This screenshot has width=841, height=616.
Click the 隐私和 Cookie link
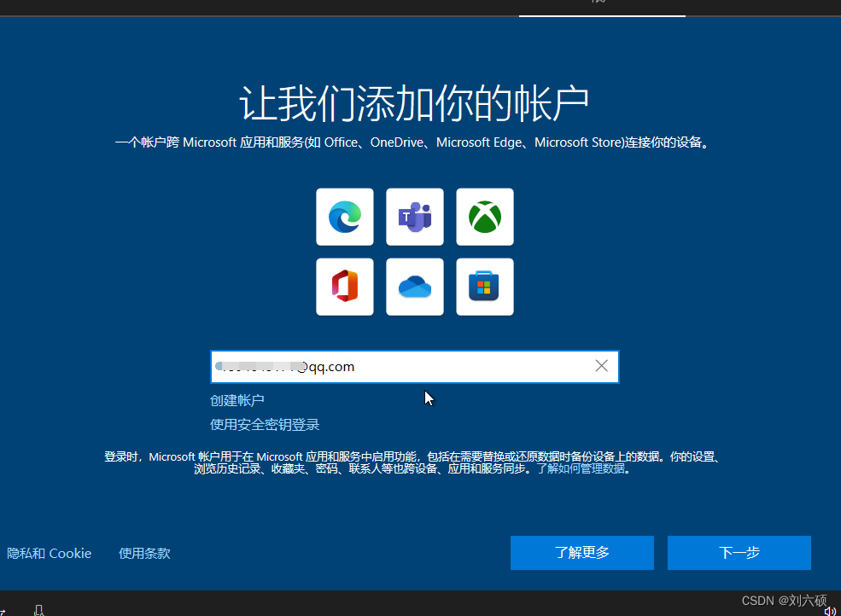[x=49, y=553]
